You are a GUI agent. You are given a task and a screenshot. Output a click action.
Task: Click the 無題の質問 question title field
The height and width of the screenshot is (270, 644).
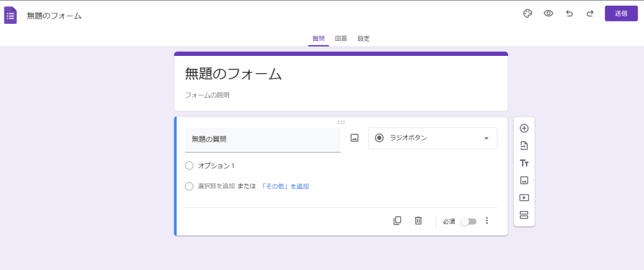(x=262, y=139)
